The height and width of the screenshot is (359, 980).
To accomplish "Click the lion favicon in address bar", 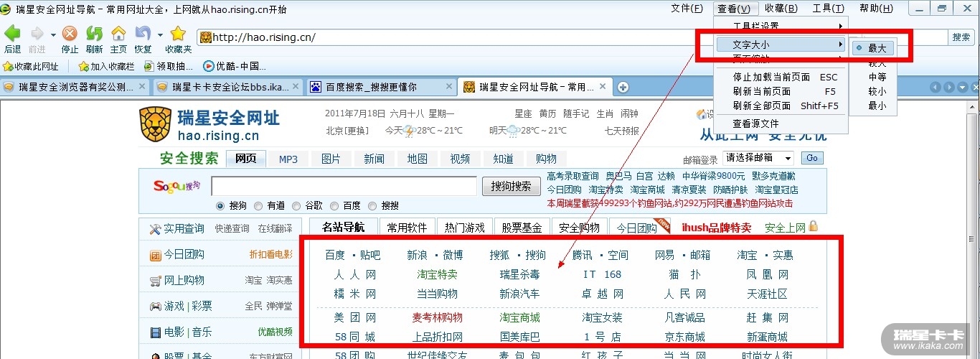I will click(x=205, y=37).
